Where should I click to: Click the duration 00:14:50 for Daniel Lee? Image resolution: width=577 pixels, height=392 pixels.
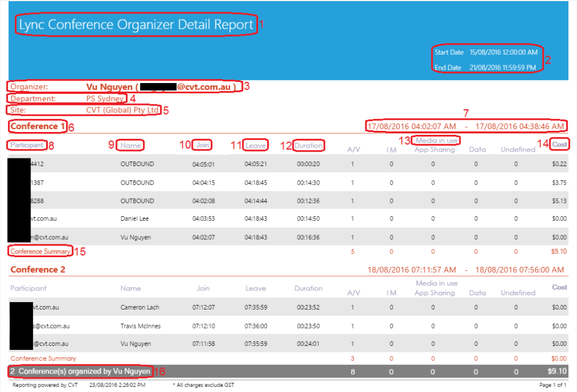[x=308, y=219]
